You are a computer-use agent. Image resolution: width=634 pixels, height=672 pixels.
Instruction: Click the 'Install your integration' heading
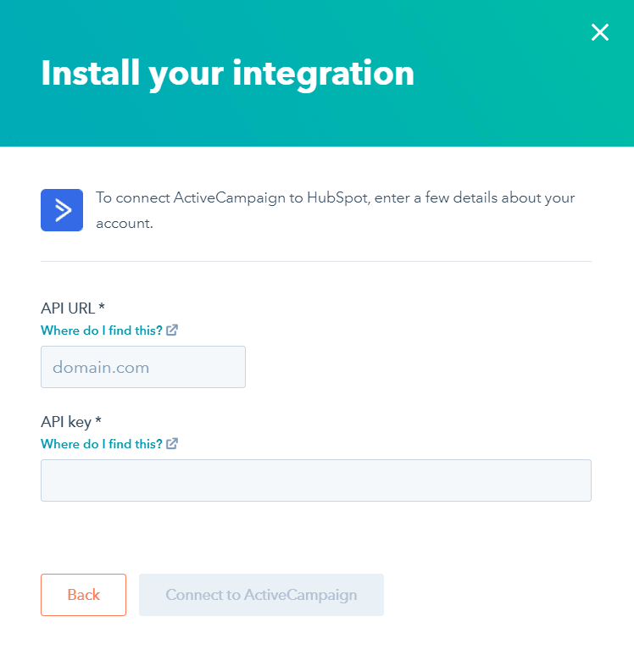[228, 74]
